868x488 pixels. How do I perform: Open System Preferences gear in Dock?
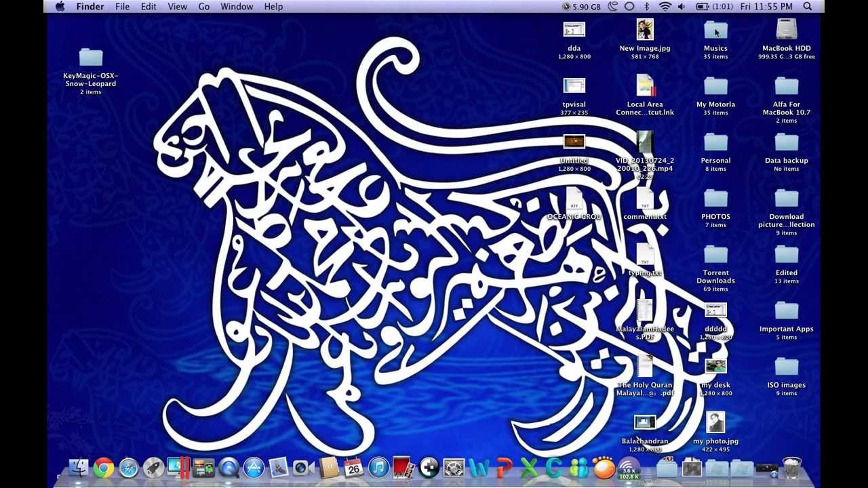[454, 467]
